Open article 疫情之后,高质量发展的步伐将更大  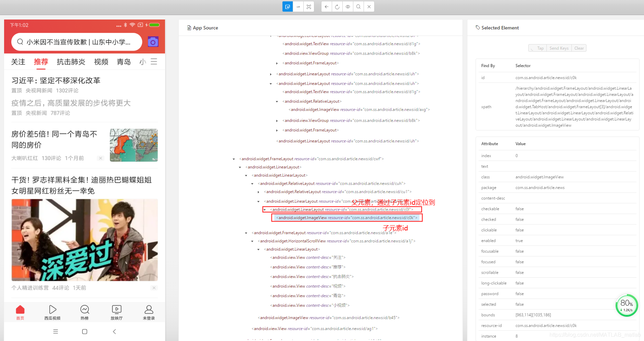pos(71,103)
